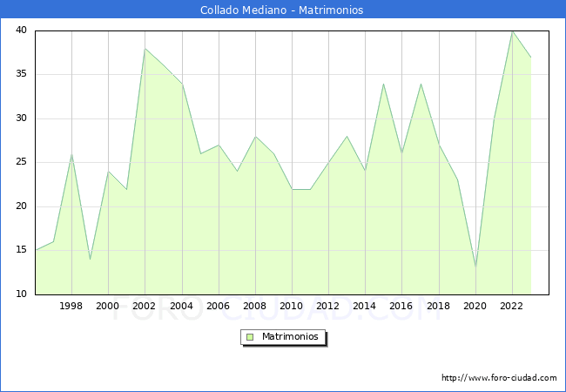
Task: Click the chart title Collado Mediano - Matrimonios
Action: (281, 10)
